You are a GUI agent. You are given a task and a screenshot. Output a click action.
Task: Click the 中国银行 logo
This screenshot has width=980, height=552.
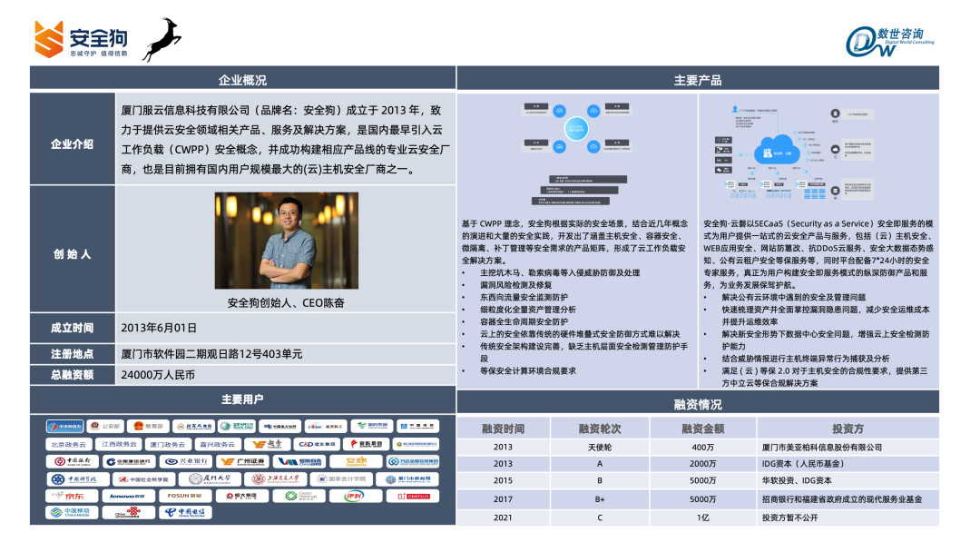(73, 461)
